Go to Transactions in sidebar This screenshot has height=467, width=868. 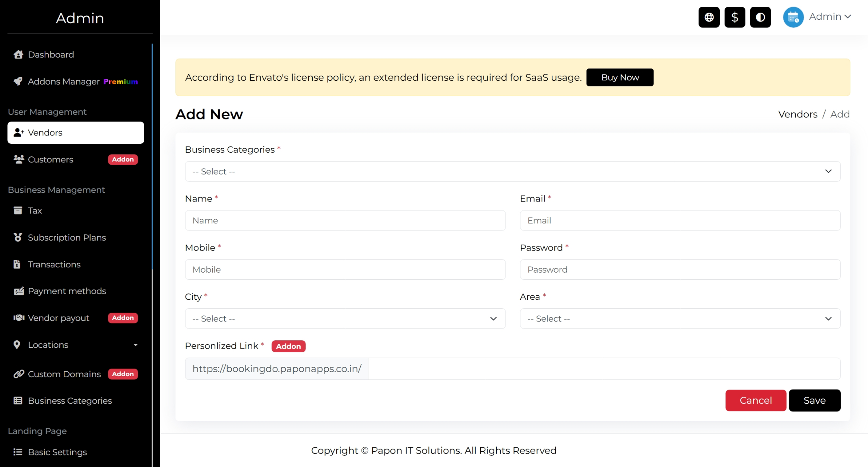click(54, 264)
